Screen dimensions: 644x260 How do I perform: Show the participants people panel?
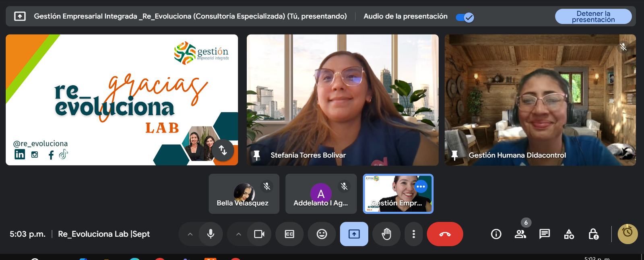tap(520, 234)
